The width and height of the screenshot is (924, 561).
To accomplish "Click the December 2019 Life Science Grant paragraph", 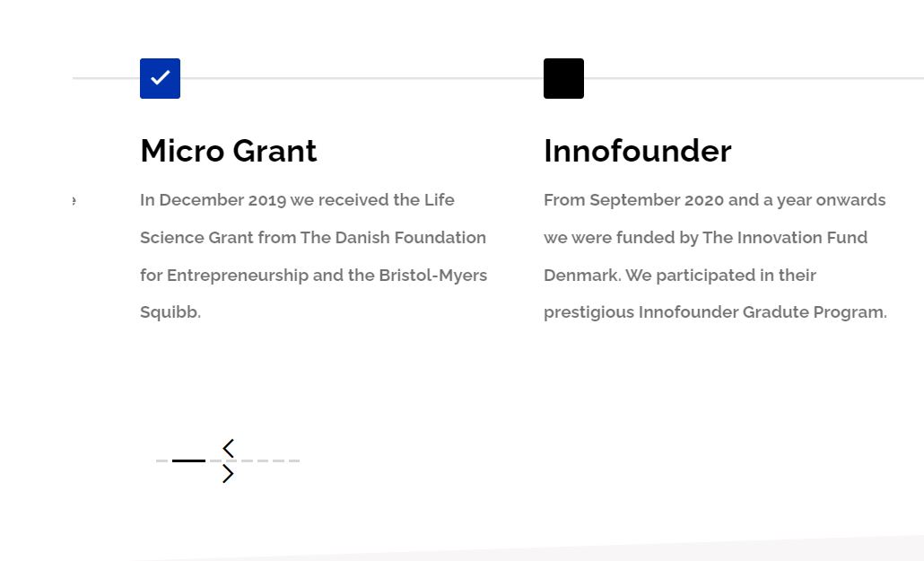I will coord(313,256).
